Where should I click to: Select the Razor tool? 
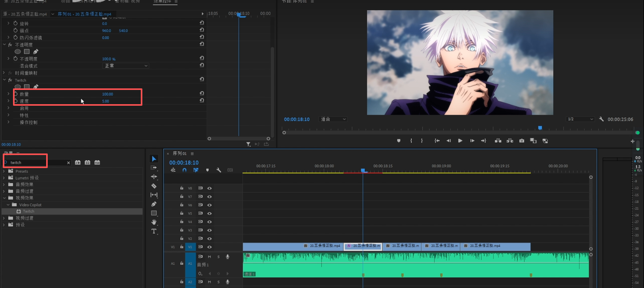(154, 186)
